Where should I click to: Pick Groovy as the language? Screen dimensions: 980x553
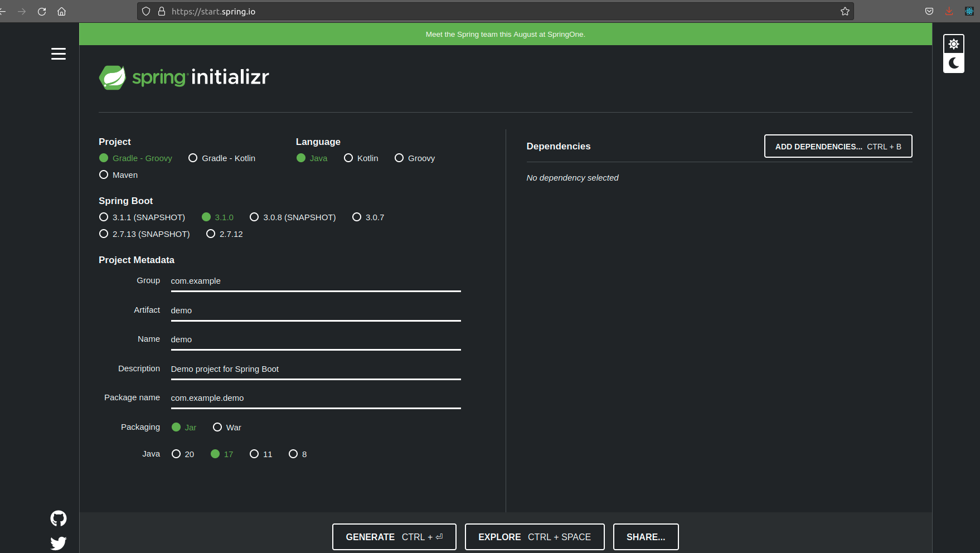coord(415,158)
